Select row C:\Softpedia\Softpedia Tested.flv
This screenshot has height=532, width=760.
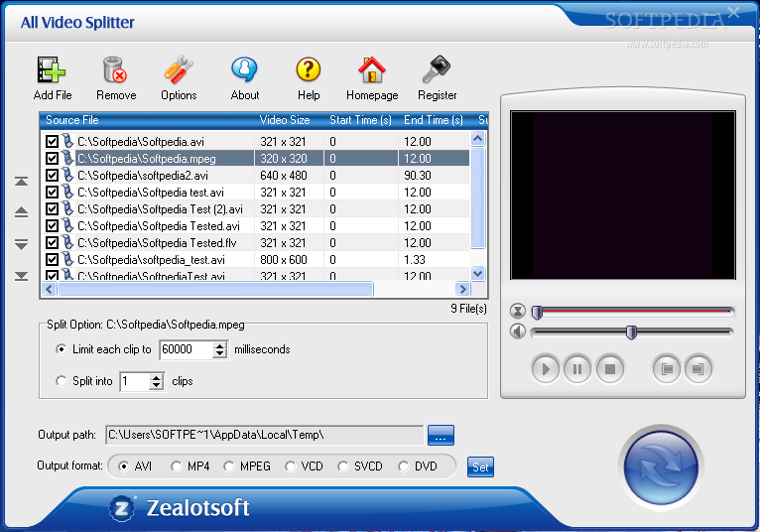point(255,242)
